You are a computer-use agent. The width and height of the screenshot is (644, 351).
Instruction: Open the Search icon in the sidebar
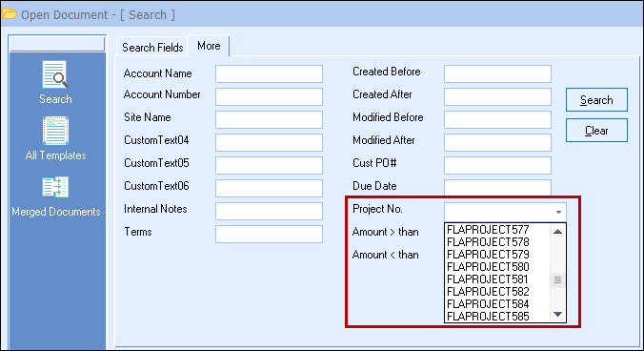coord(55,74)
